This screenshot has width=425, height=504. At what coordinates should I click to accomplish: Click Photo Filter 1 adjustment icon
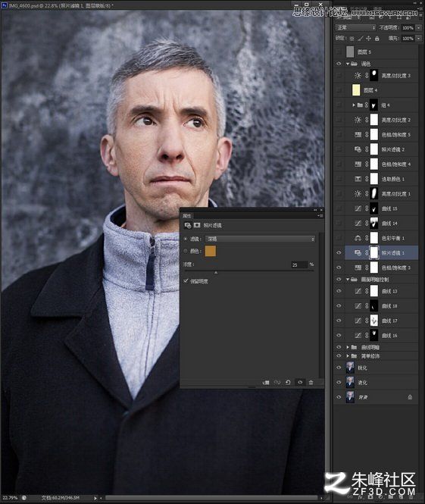click(x=358, y=253)
